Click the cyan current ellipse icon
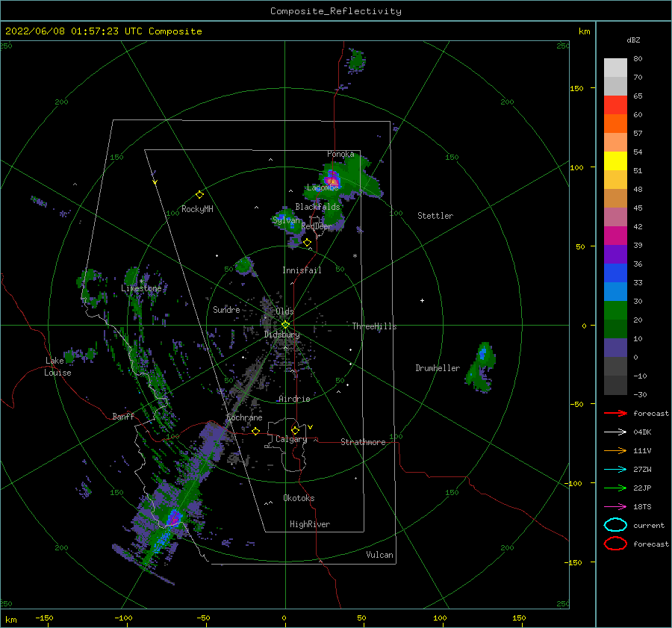 (615, 525)
